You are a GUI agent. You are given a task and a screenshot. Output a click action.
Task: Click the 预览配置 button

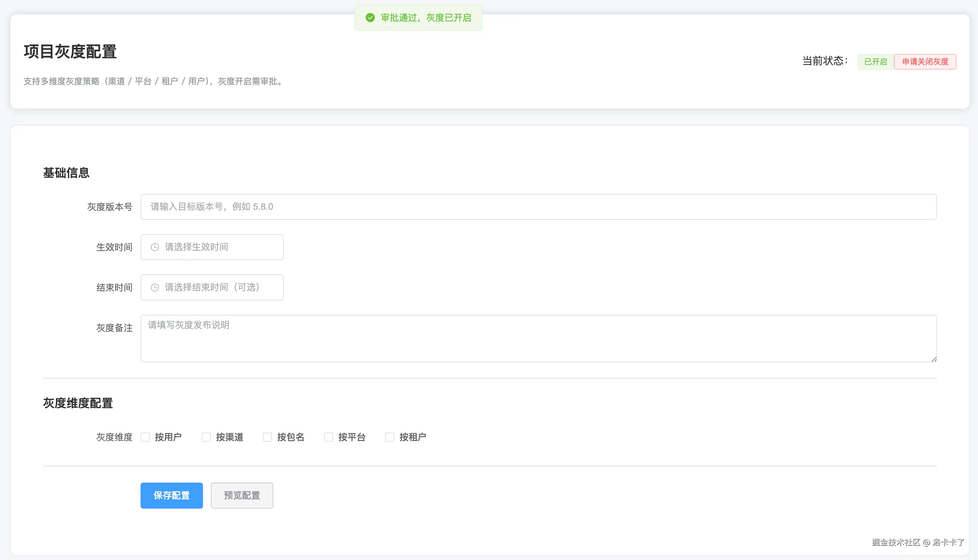[x=242, y=495]
